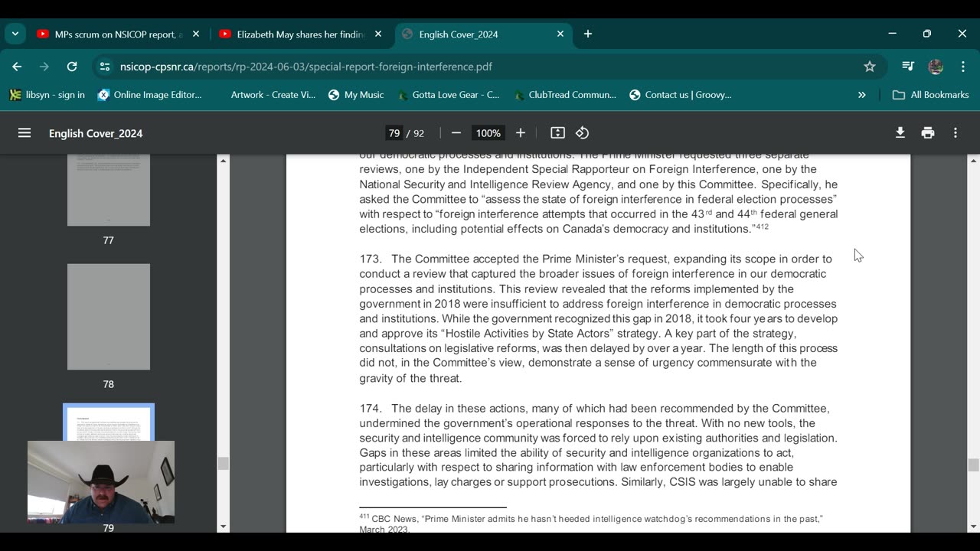
Task: Bookmark this page with the star
Action: (x=870, y=67)
